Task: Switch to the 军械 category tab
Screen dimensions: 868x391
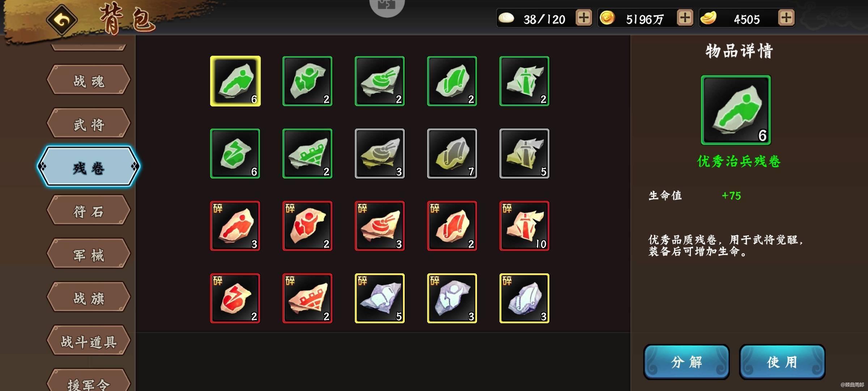Action: 89,254
